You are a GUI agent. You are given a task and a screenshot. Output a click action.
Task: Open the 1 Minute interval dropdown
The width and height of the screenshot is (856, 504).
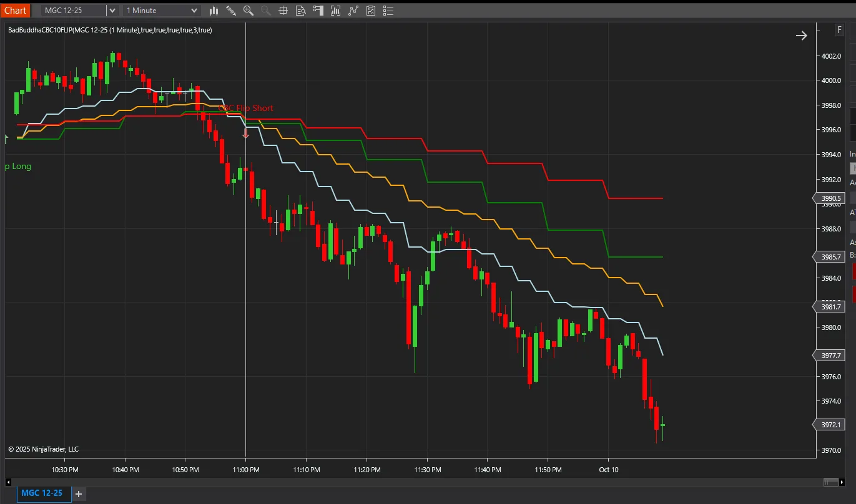click(162, 10)
